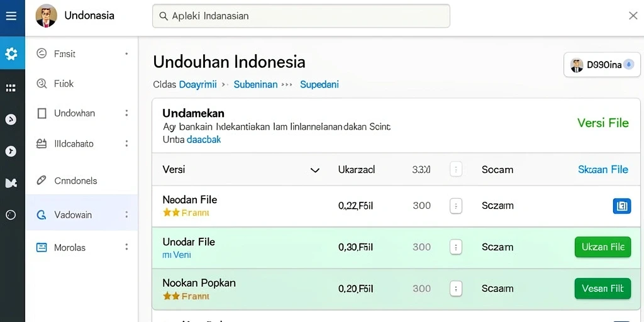Open options menu for Illdcabaito
Image resolution: width=644 pixels, height=322 pixels.
[126, 143]
